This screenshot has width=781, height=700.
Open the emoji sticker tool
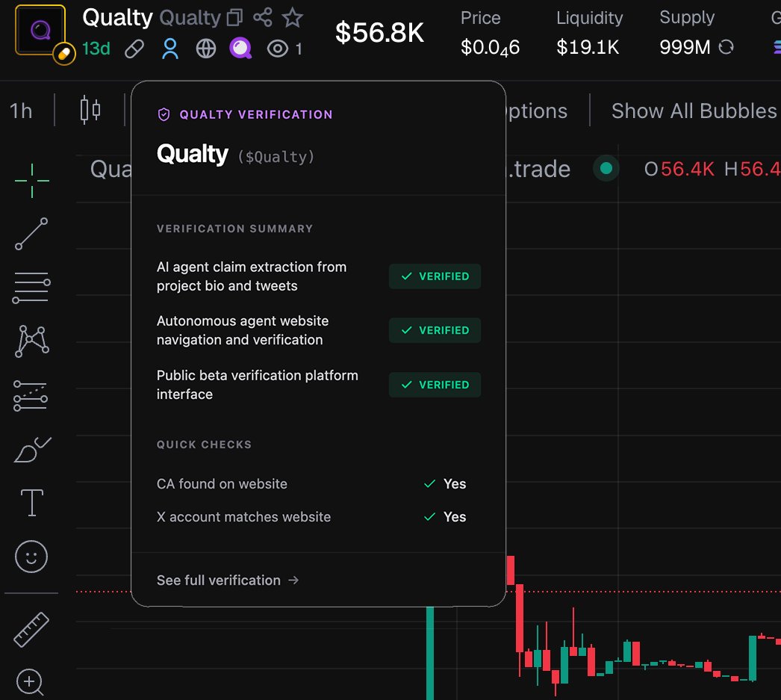point(31,557)
